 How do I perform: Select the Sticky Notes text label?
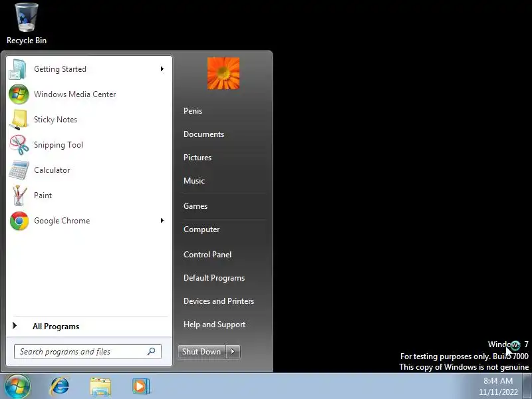click(x=55, y=120)
